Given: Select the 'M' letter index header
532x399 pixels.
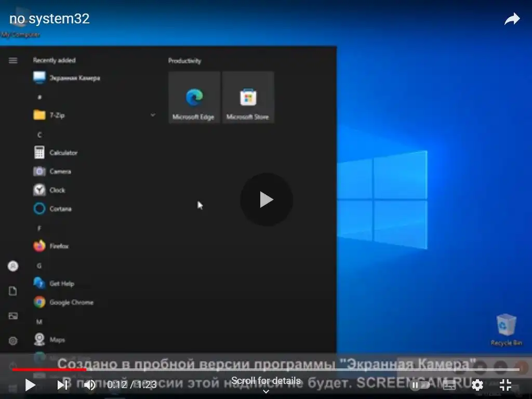Looking at the screenshot, I should (x=39, y=321).
